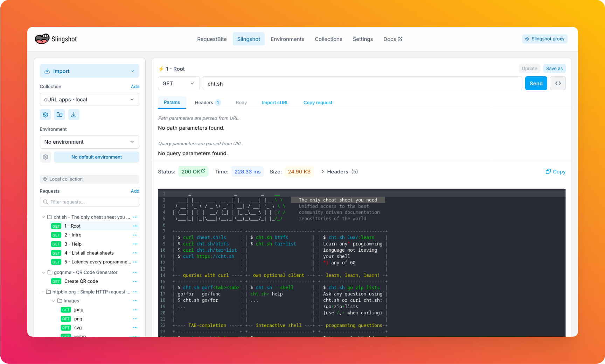Screen dimensions: 605x364
Task: Click the add folder icon under Collection
Action: pos(60,115)
